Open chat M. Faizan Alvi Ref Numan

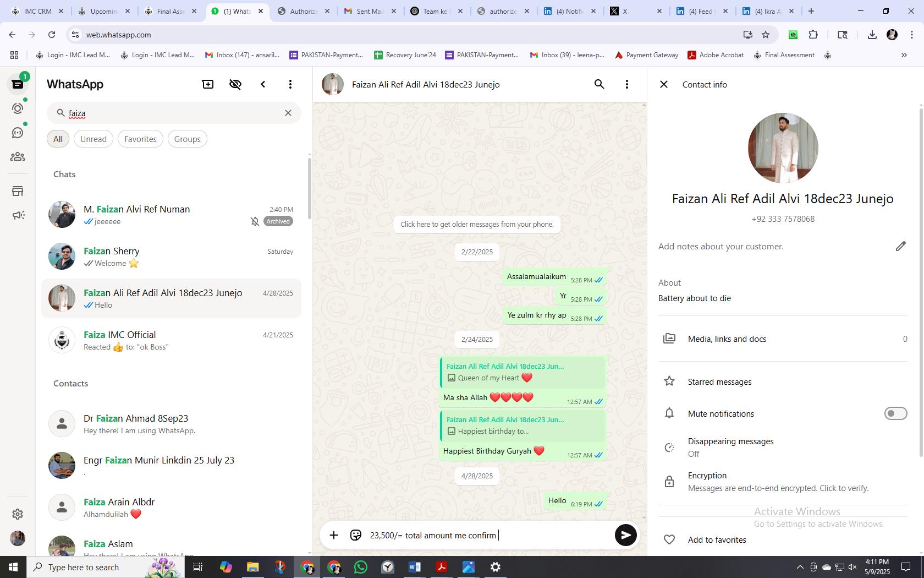(x=171, y=215)
